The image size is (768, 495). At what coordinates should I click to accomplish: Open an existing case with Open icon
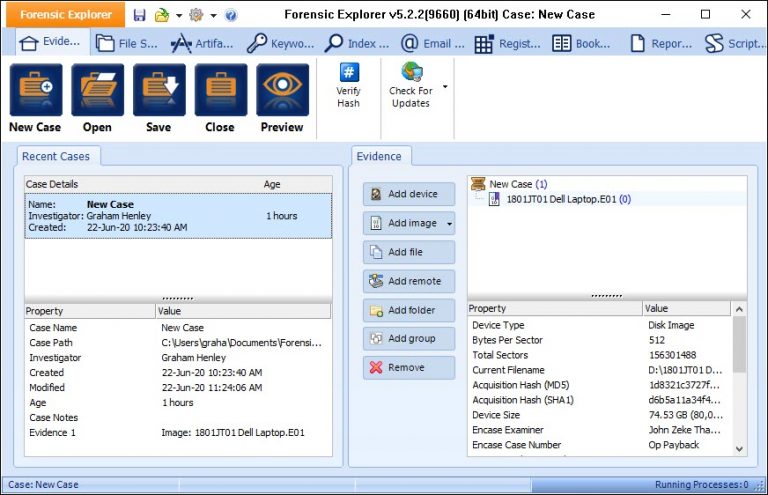(x=97, y=90)
